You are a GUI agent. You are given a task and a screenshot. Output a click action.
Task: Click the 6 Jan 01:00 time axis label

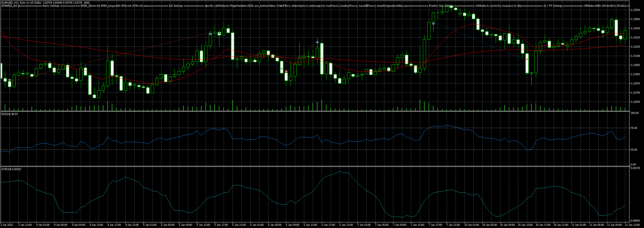point(257,225)
